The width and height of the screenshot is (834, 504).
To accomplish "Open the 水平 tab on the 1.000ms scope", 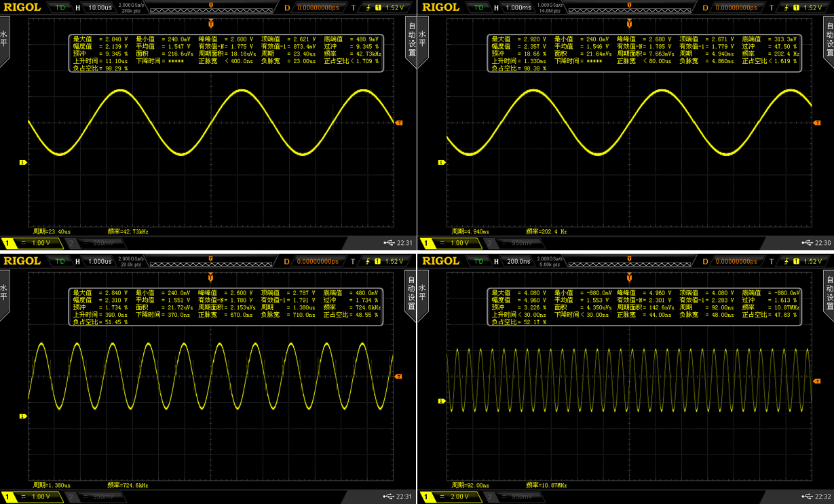I will point(422,42).
